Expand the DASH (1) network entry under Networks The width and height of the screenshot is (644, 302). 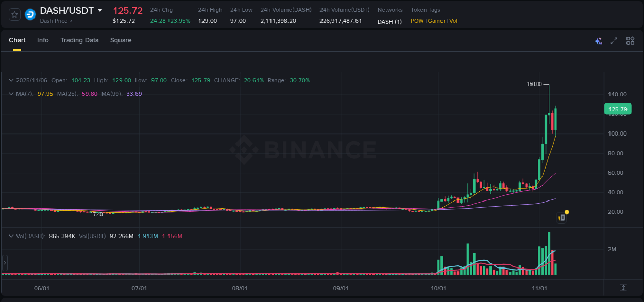click(390, 21)
